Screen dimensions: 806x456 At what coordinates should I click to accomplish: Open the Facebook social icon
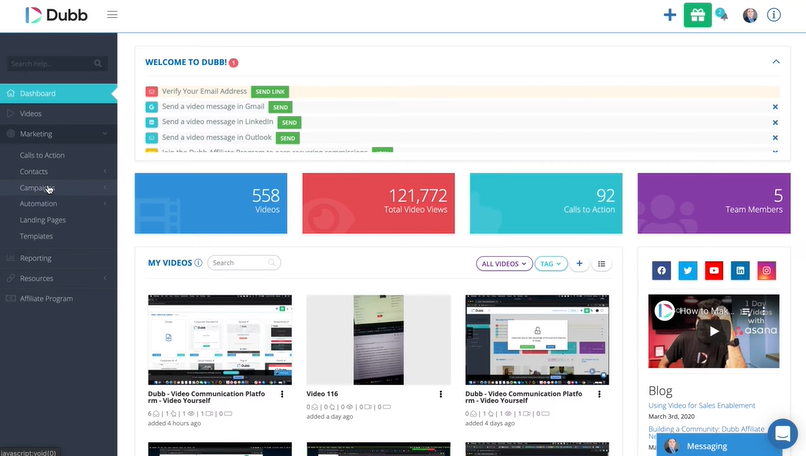point(662,270)
